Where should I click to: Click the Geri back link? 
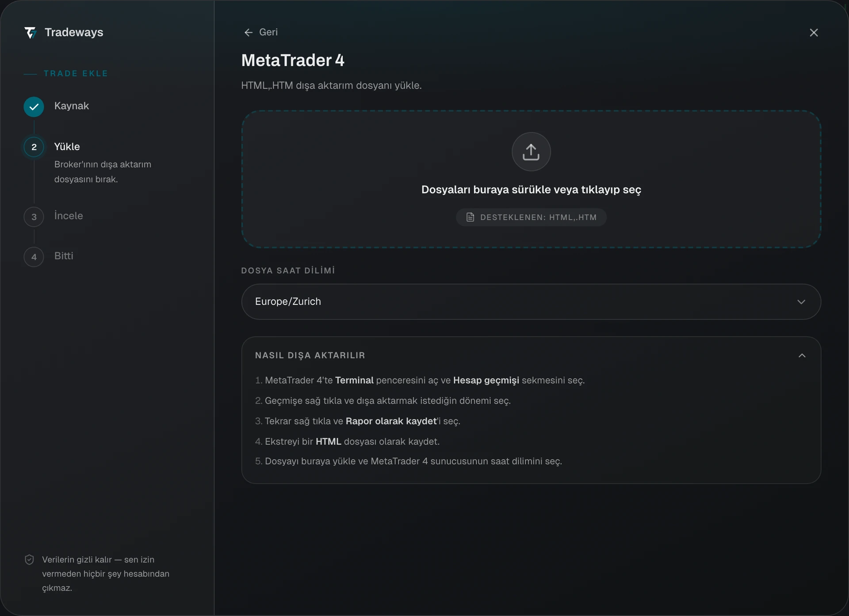261,32
